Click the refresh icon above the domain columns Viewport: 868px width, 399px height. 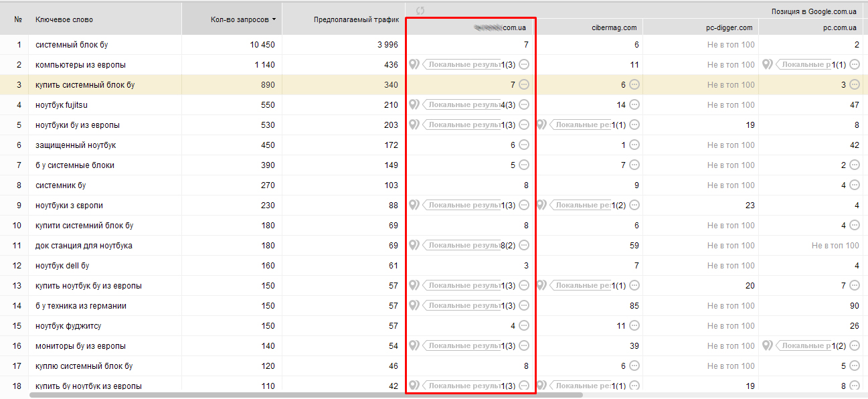(420, 10)
